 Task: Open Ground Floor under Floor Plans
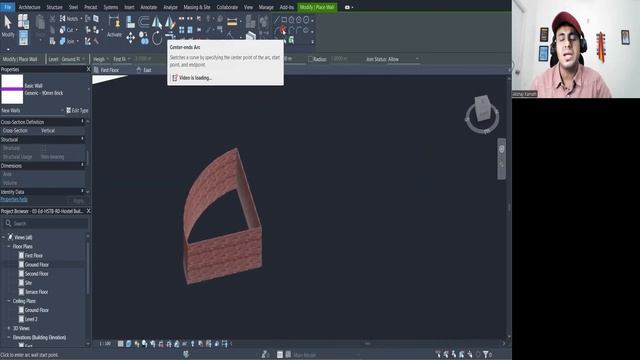coord(36,264)
